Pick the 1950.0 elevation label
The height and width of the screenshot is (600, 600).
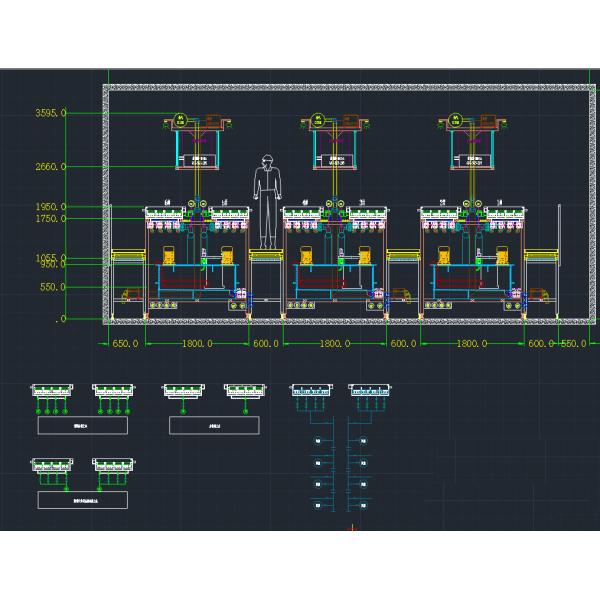pos(50,207)
